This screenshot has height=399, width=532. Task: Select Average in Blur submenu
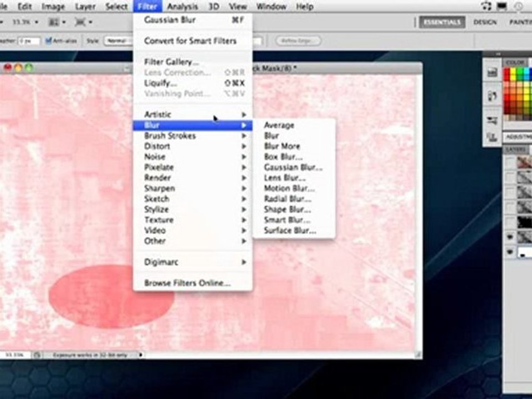tap(294, 125)
